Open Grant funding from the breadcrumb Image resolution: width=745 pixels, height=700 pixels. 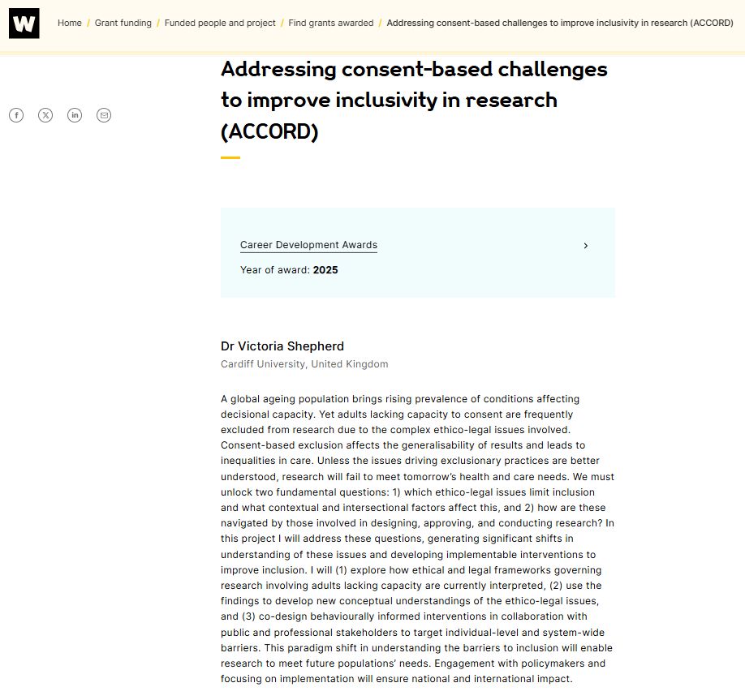[123, 23]
